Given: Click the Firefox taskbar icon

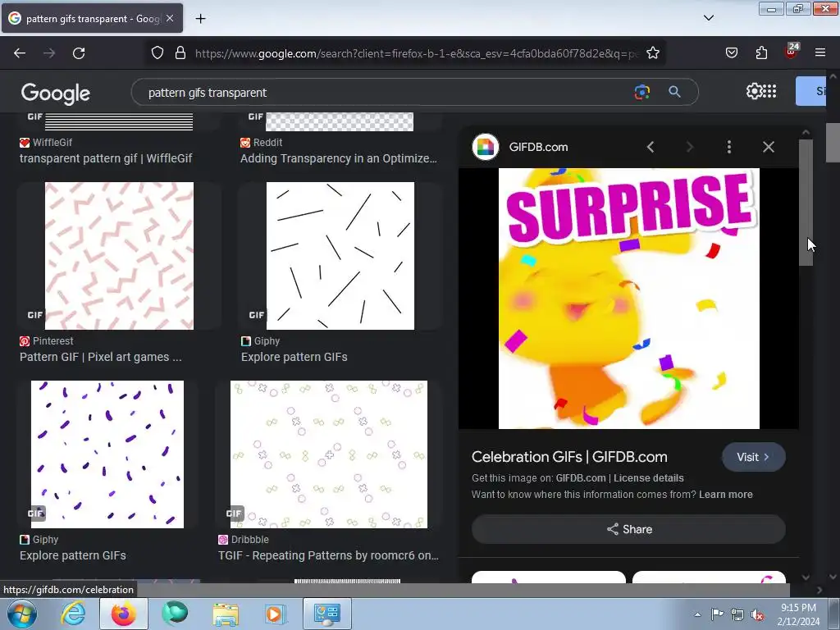Looking at the screenshot, I should point(123,614).
